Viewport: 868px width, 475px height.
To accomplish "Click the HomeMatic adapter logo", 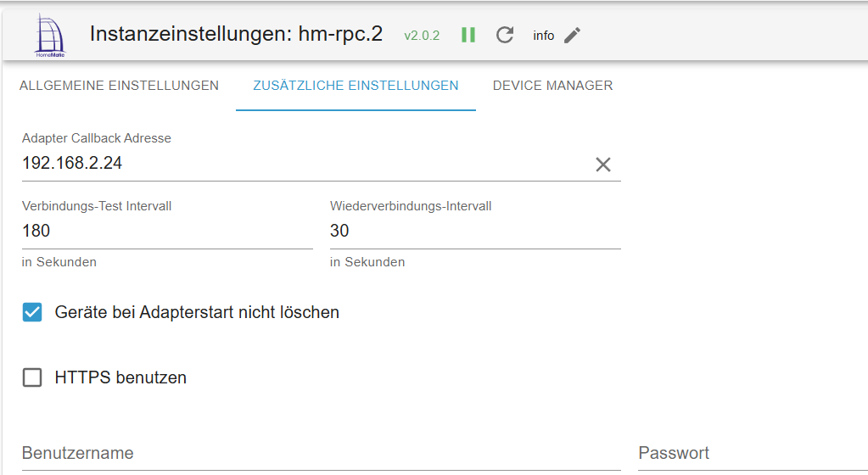I will [51, 35].
